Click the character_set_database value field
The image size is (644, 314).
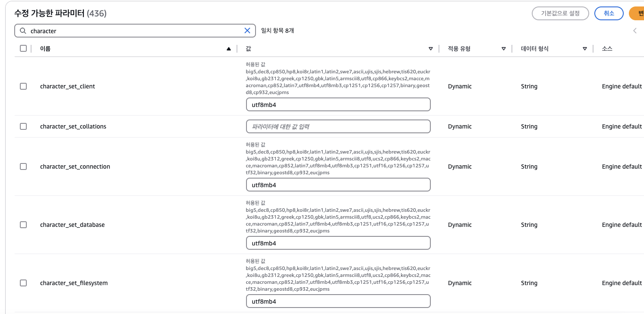click(338, 243)
